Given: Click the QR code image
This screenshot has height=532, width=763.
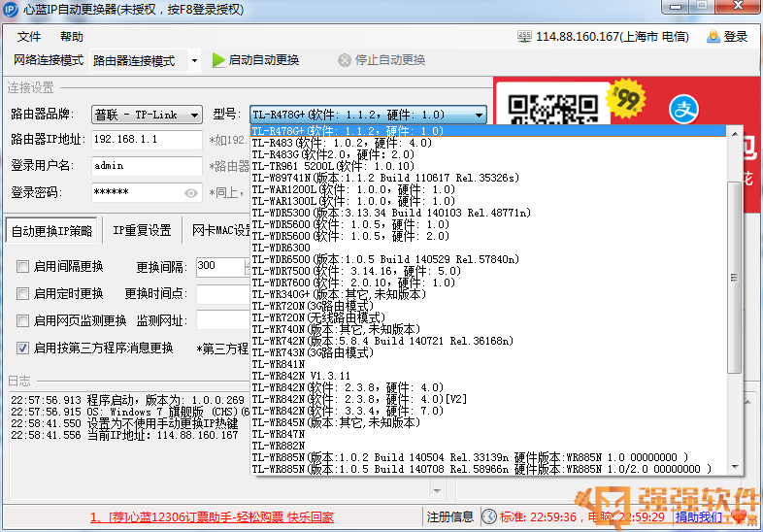Looking at the screenshot, I should (553, 110).
